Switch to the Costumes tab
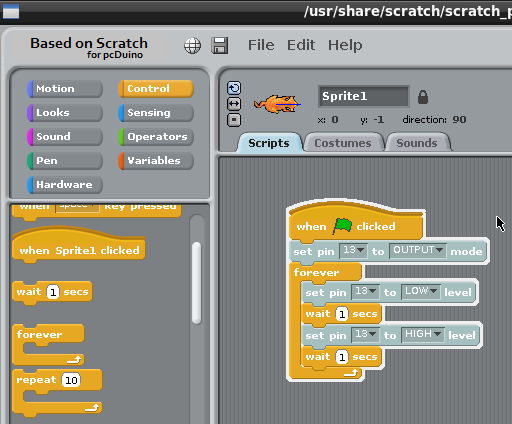Screen dimensions: 512x424 click(343, 143)
